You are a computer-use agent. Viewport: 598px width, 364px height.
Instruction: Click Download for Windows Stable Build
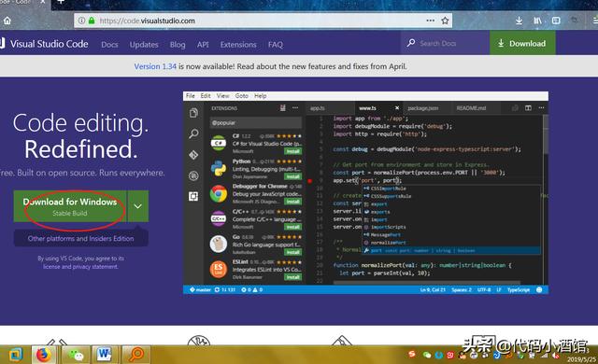(x=70, y=206)
